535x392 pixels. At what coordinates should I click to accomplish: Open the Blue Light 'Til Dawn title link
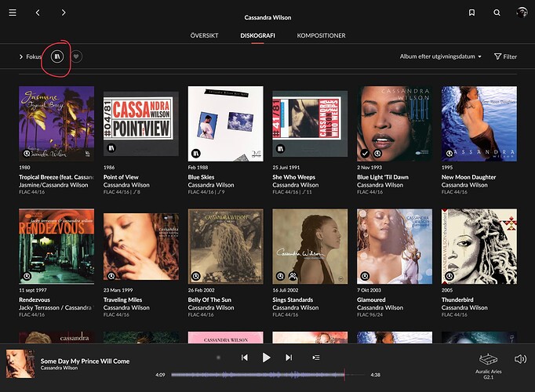(x=383, y=177)
